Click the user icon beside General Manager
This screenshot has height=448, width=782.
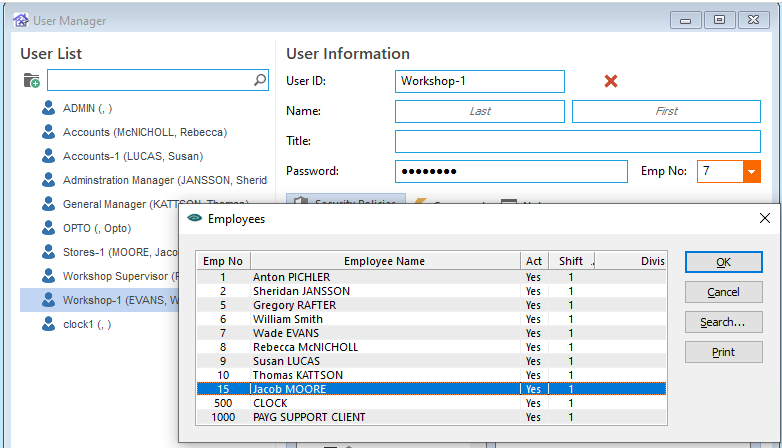48,204
